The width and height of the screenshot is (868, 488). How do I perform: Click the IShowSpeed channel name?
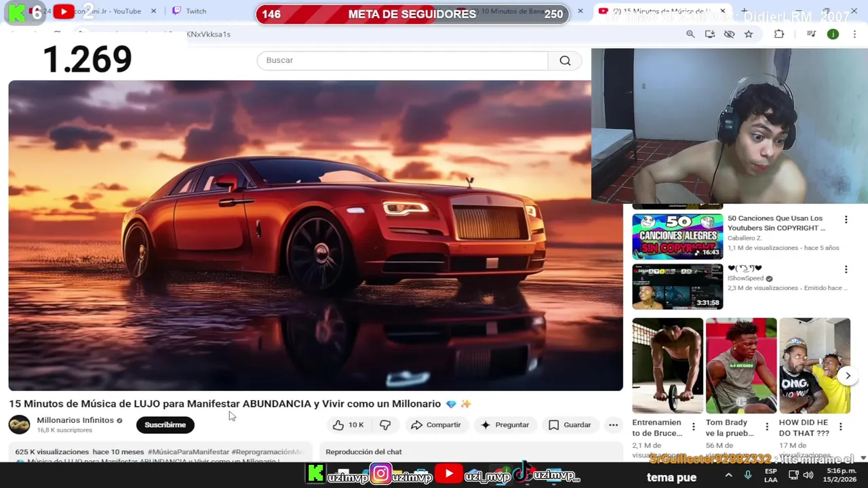click(745, 279)
